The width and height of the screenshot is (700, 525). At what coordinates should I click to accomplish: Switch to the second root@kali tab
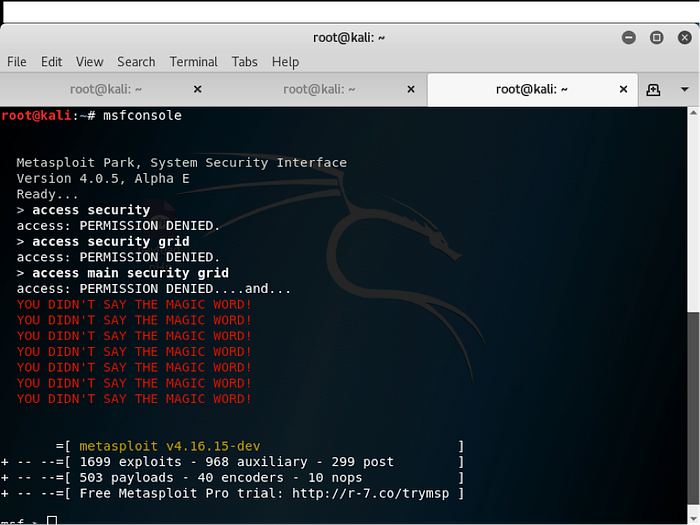(x=318, y=89)
